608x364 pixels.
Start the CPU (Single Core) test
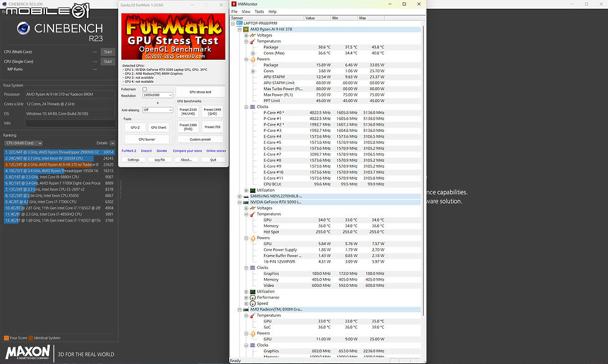tap(108, 62)
